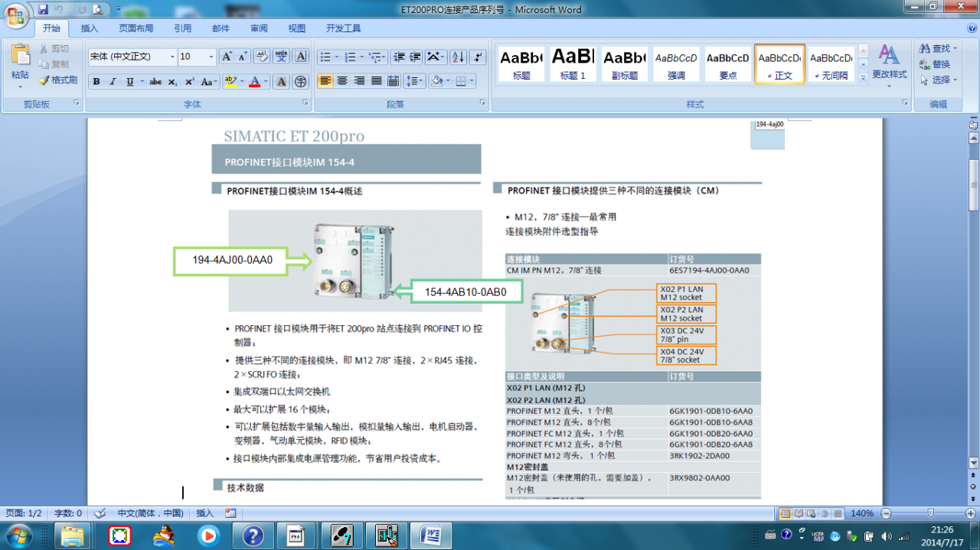980x550 pixels.
Task: Align text right
Action: point(359,81)
